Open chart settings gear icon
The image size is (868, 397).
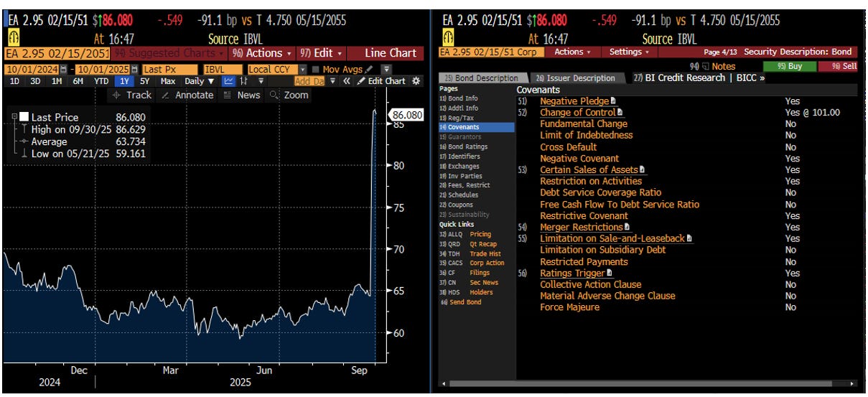pos(415,81)
